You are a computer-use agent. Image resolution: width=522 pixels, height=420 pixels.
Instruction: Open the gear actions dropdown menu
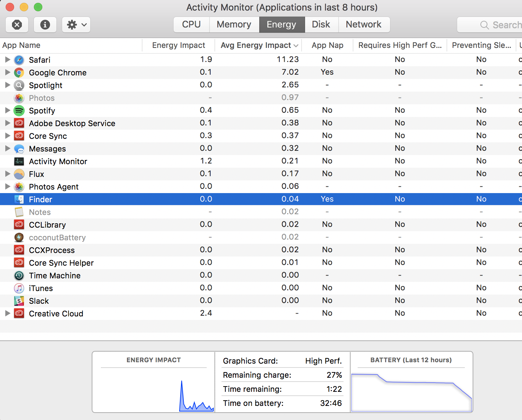point(76,25)
